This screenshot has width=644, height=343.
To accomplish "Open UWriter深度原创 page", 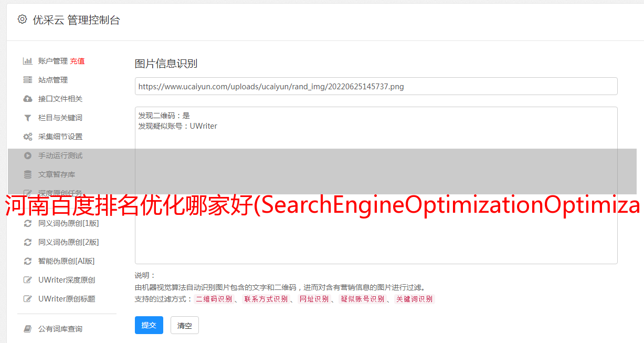I will (67, 280).
